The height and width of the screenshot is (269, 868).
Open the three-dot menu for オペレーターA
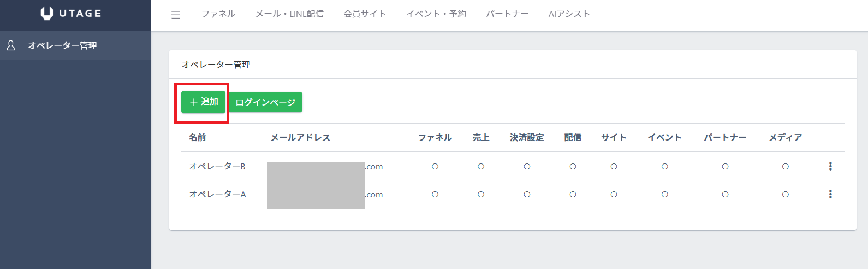[830, 194]
